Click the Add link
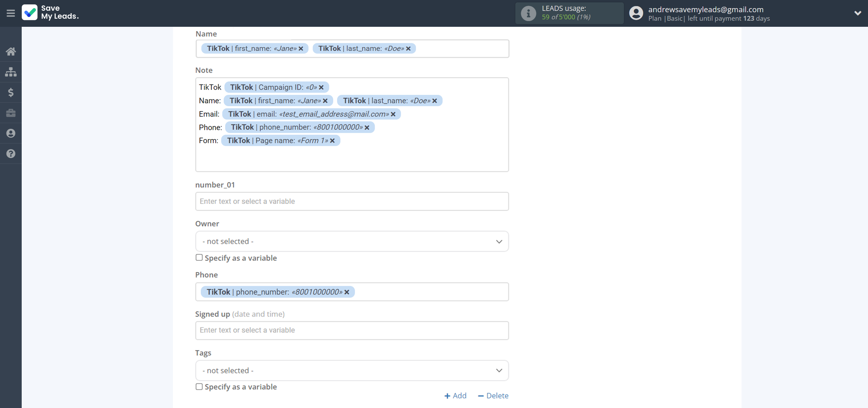The height and width of the screenshot is (408, 868). pos(455,395)
